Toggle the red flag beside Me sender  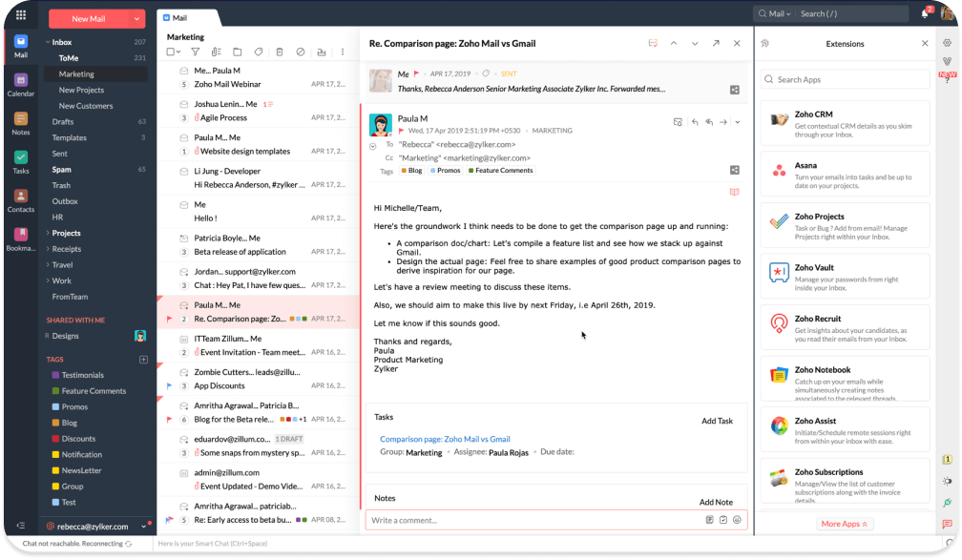[x=416, y=73]
